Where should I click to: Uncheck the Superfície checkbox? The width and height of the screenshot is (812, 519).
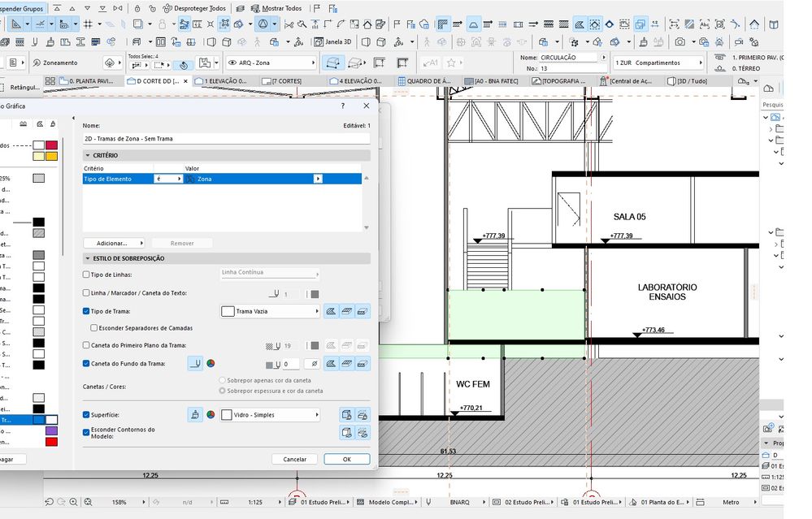tap(86, 415)
